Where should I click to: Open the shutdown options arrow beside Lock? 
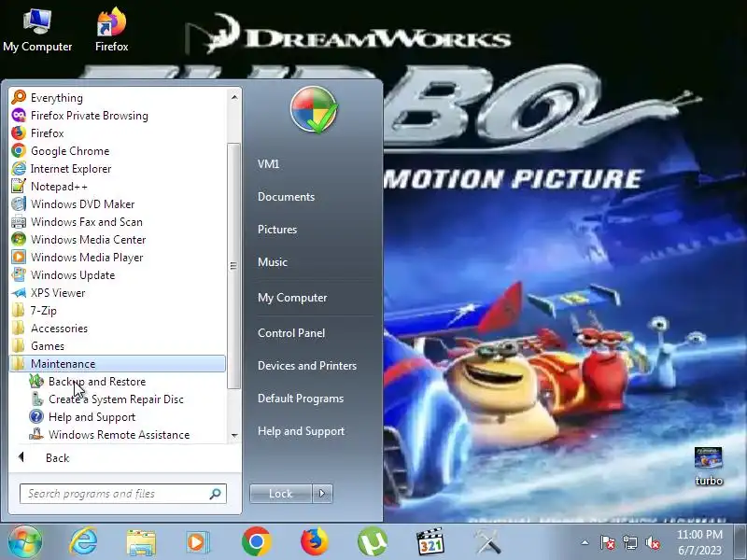click(322, 494)
